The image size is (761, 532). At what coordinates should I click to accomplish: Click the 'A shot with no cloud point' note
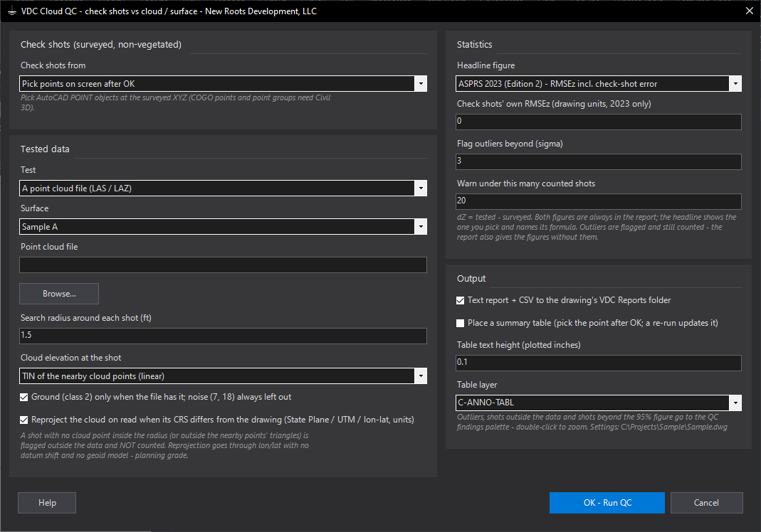(x=164, y=445)
